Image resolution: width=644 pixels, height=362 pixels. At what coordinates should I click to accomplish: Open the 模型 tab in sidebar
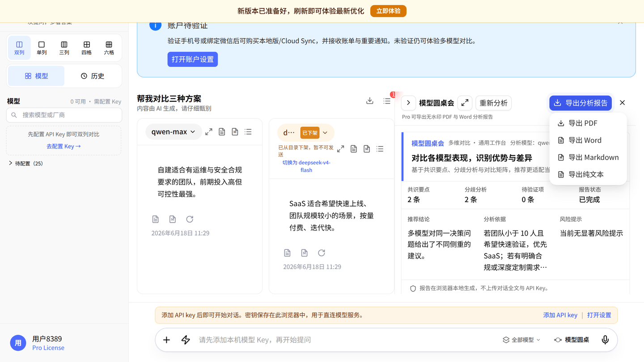click(x=36, y=76)
